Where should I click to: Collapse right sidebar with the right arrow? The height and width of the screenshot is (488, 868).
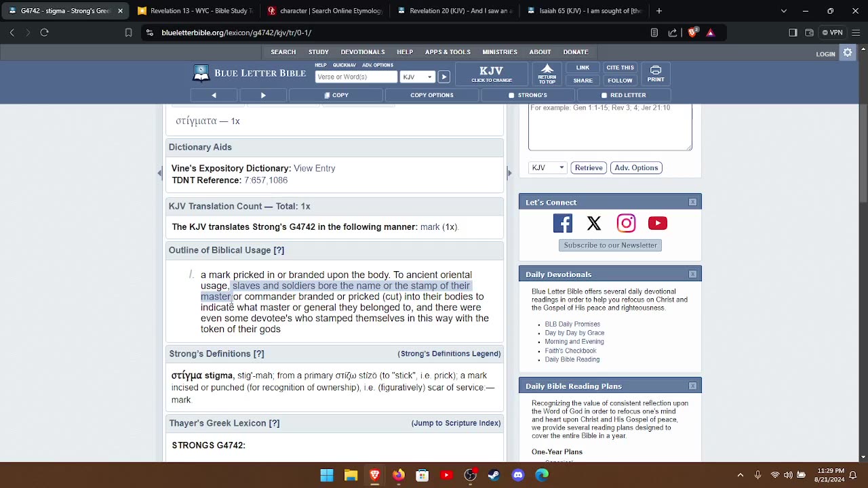[x=509, y=173]
